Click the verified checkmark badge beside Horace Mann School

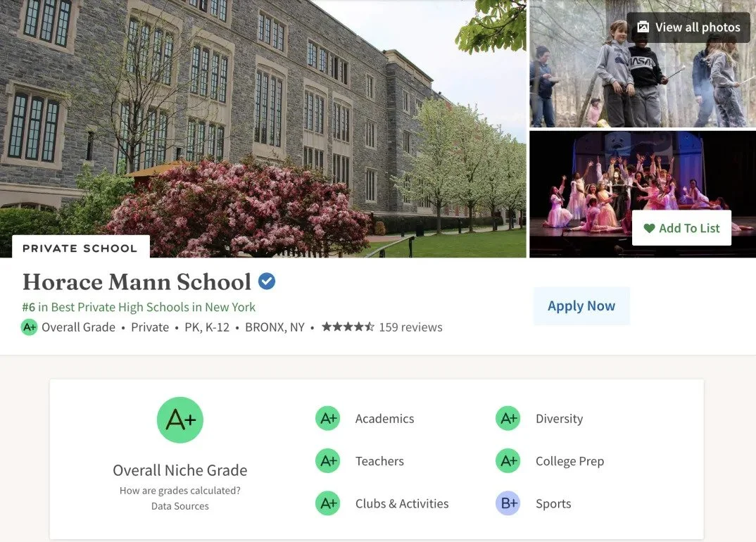(267, 281)
